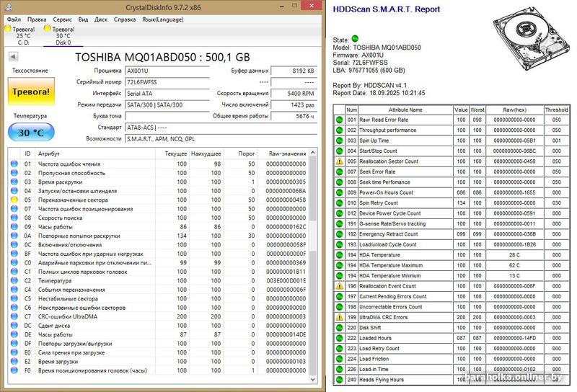Click the HDDScan S.M.A.R.T. Report title
Image resolution: width=577 pixels, height=392 pixels.
click(x=387, y=9)
